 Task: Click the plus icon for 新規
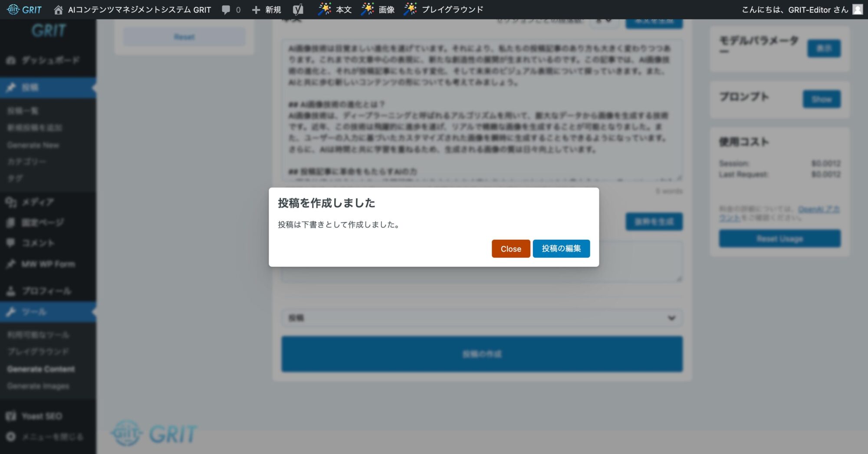click(x=256, y=10)
